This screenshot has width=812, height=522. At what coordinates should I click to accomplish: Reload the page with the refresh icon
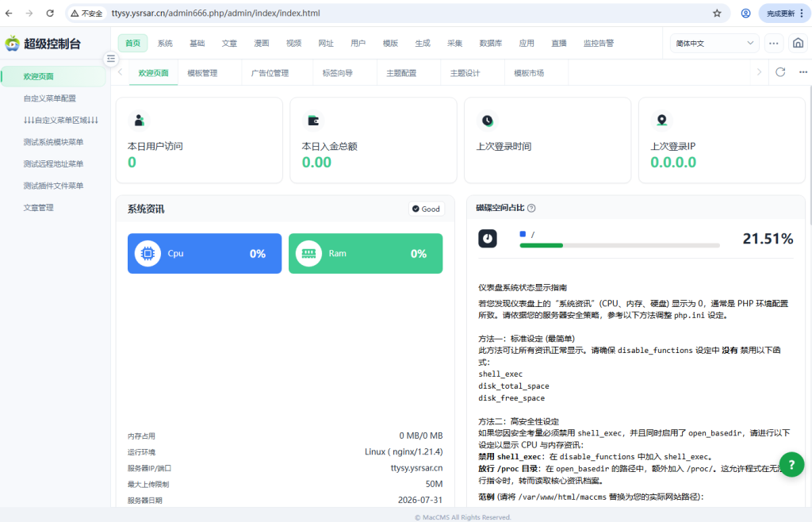(x=50, y=13)
